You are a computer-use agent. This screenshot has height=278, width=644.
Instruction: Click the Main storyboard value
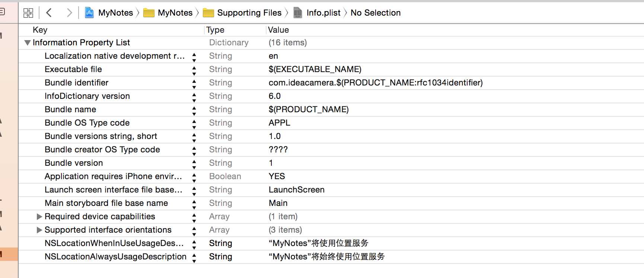pyautogui.click(x=278, y=203)
